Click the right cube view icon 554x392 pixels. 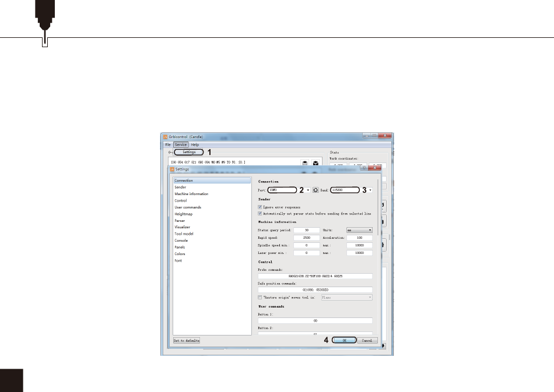(x=315, y=164)
